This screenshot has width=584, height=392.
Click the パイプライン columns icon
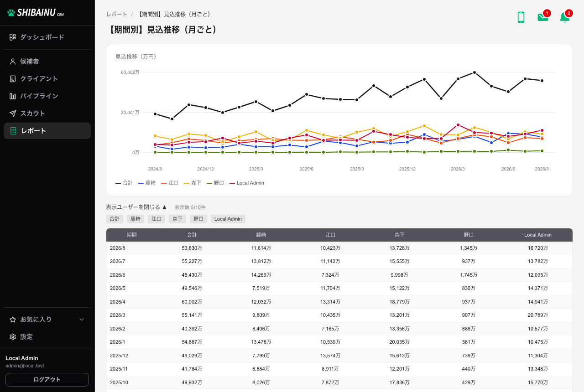(x=13, y=96)
